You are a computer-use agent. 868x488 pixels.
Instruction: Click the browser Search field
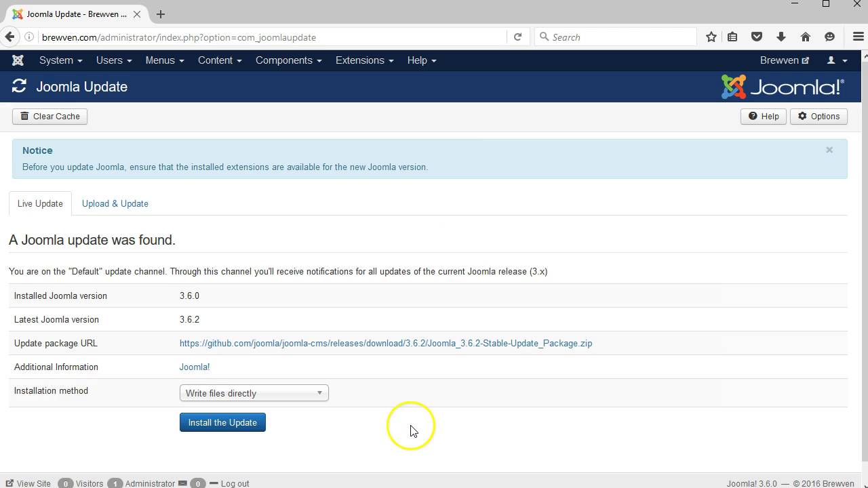[616, 37]
